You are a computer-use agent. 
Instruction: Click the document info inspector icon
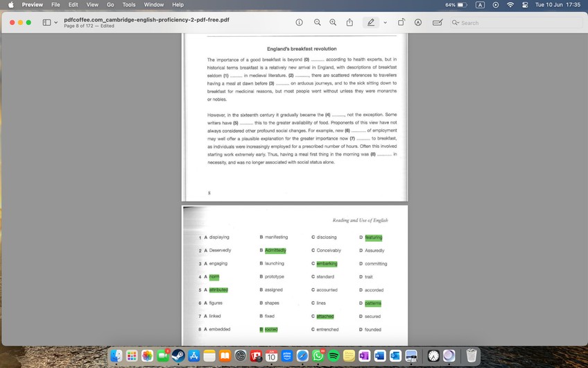pos(300,22)
